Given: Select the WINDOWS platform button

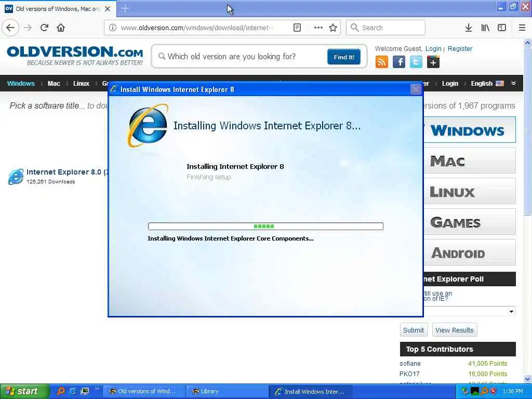Looking at the screenshot, I should (470, 130).
